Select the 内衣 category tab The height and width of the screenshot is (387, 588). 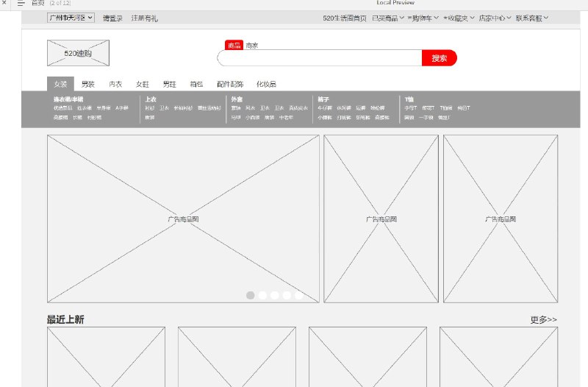click(x=115, y=84)
